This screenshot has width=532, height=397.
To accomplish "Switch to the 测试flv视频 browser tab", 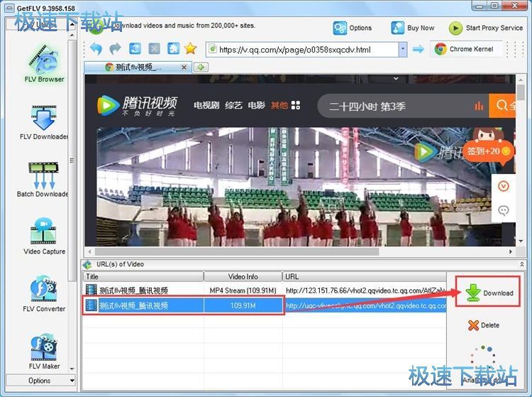I will pos(138,67).
